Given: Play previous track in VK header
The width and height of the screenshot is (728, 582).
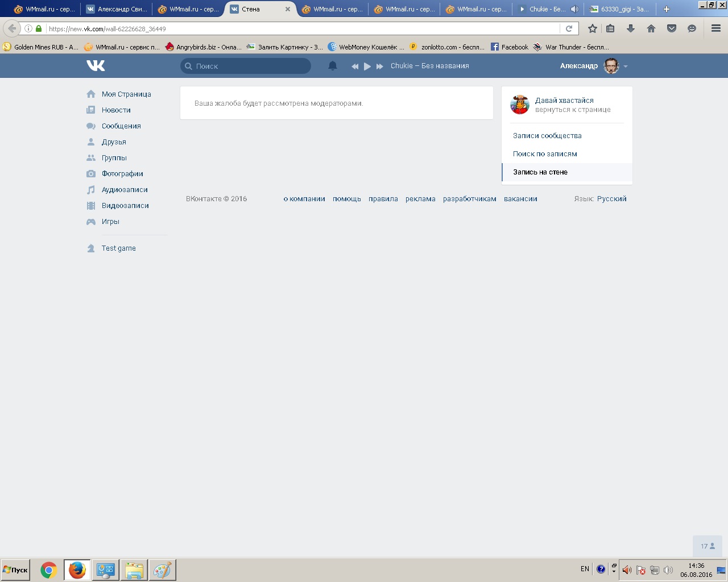Looking at the screenshot, I should pos(355,66).
